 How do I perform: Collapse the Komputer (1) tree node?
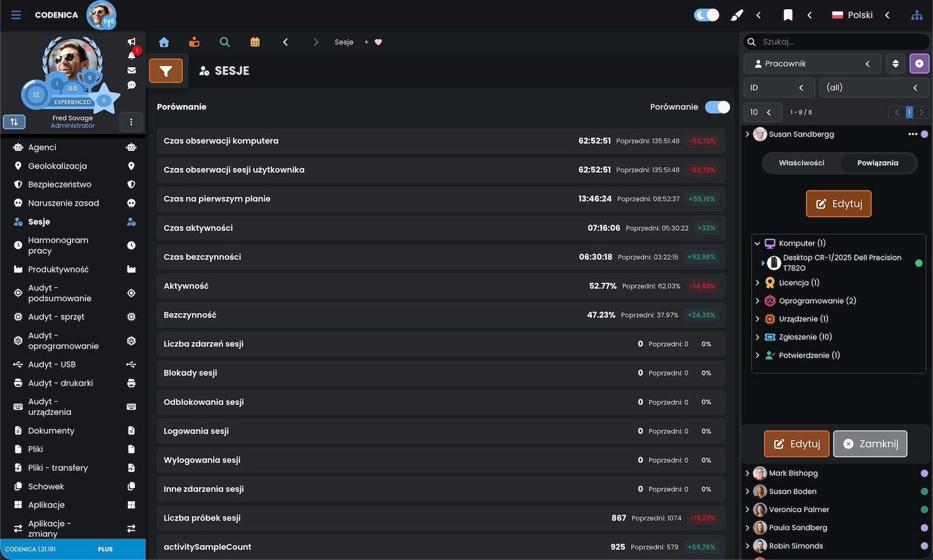click(757, 244)
